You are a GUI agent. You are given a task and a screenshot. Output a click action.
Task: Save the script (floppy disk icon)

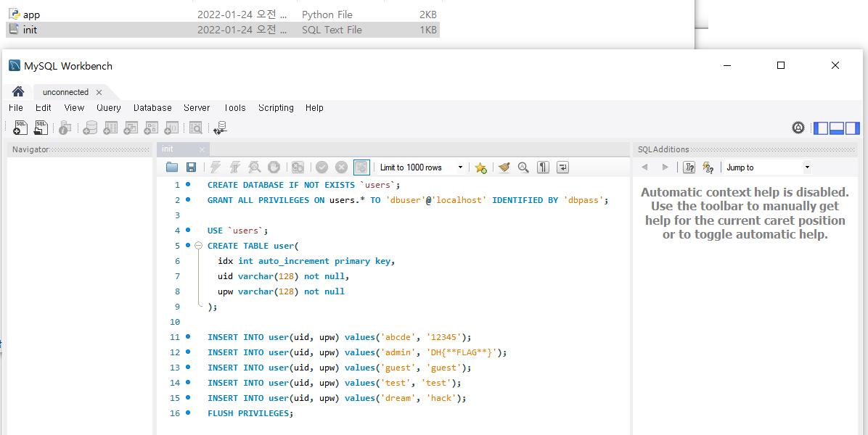point(191,167)
